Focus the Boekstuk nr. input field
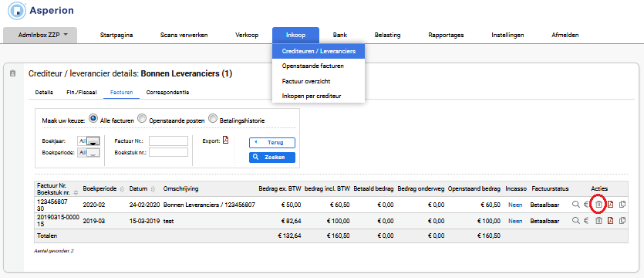644x278 pixels. 168,153
